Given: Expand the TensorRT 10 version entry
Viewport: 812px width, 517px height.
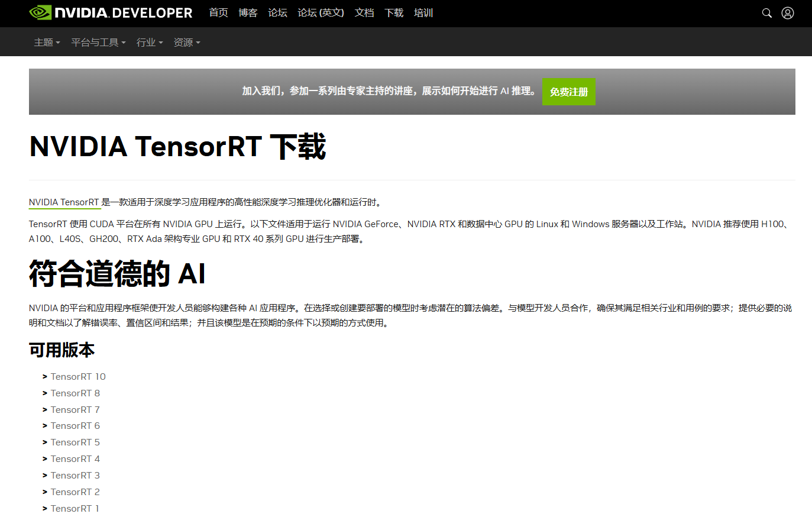Looking at the screenshot, I should click(77, 377).
